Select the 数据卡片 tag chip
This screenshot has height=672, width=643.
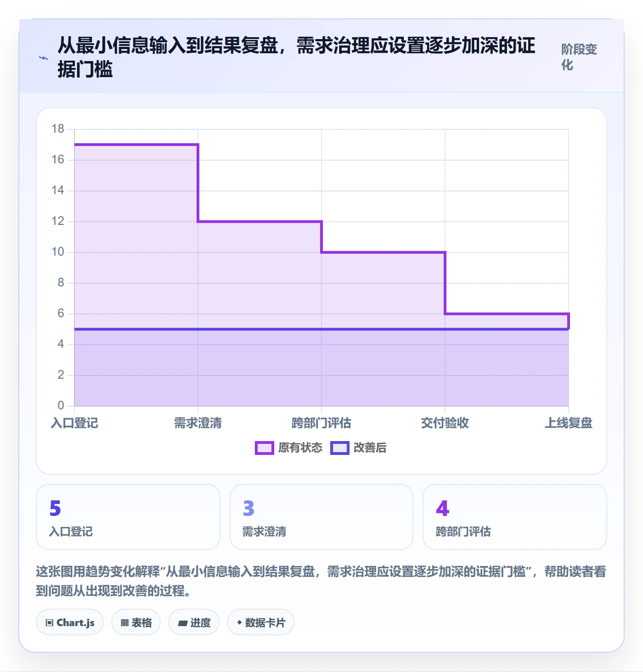[261, 622]
